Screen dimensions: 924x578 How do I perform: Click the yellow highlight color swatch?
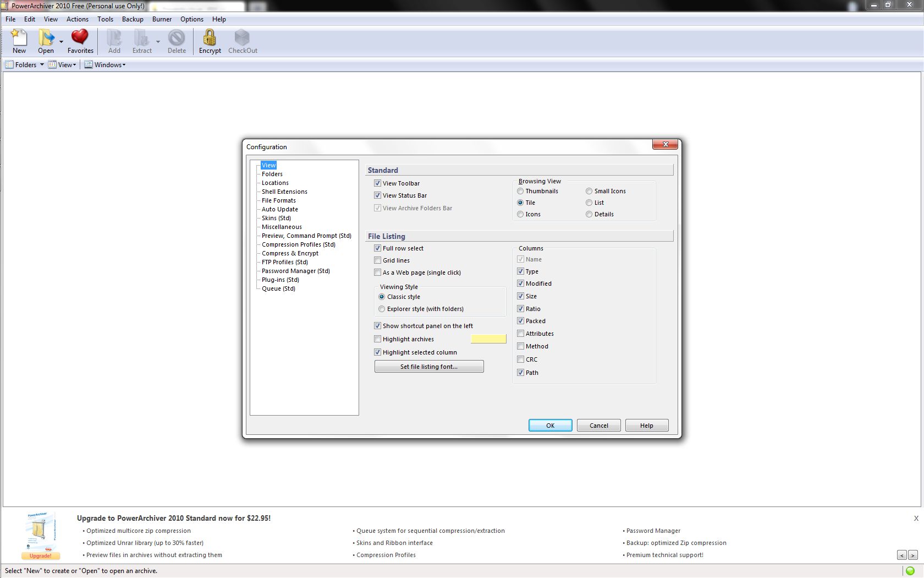tap(488, 339)
